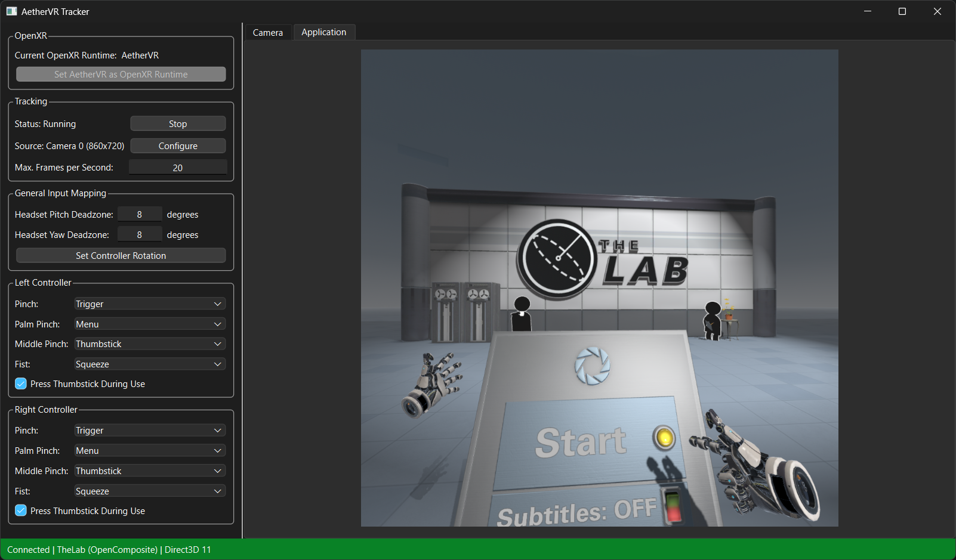This screenshot has height=560, width=956.
Task: Close the AetherVR Tracker window
Action: click(938, 11)
